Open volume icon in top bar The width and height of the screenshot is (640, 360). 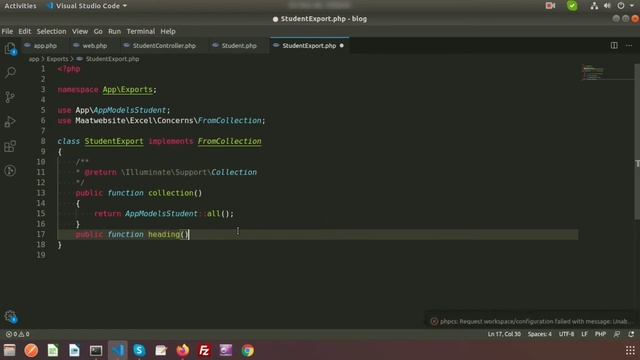(x=607, y=6)
